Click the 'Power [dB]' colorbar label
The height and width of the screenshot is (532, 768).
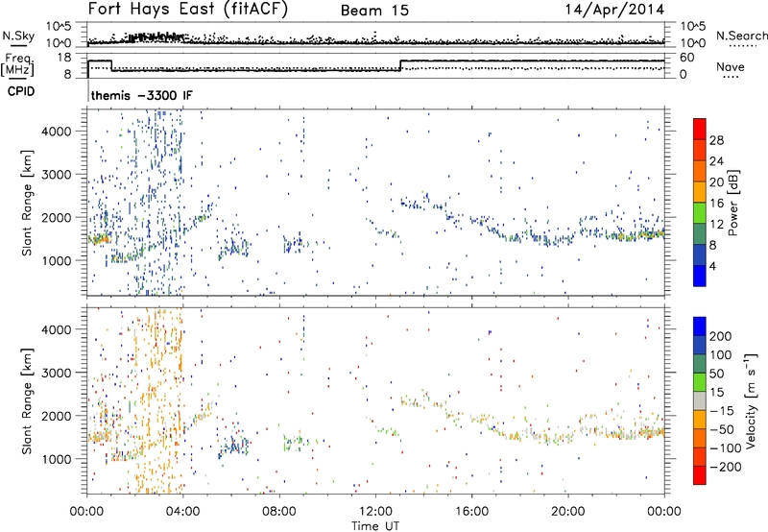(732, 203)
